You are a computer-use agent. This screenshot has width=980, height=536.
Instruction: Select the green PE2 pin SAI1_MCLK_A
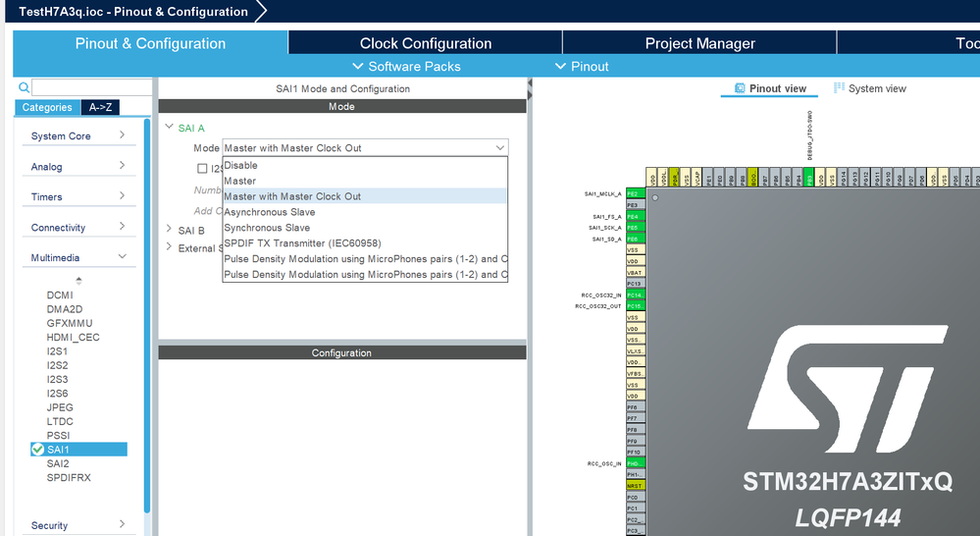(x=636, y=194)
